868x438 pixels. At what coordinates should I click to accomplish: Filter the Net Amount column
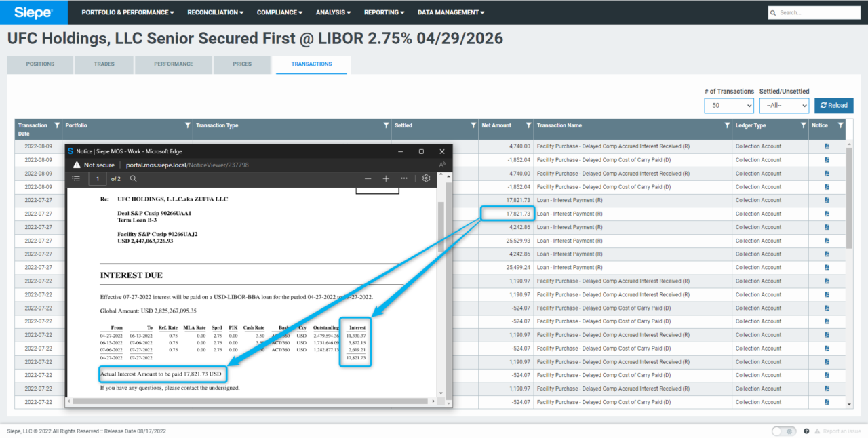click(x=527, y=125)
